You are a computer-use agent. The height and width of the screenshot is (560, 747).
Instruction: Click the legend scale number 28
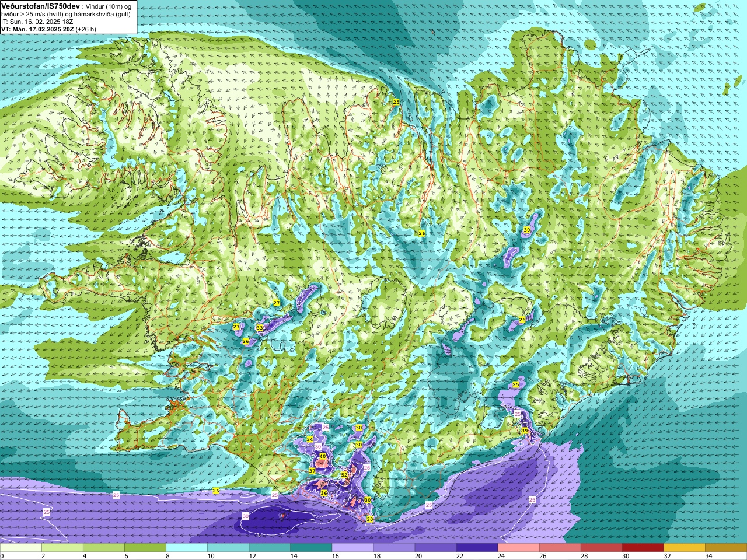click(584, 556)
